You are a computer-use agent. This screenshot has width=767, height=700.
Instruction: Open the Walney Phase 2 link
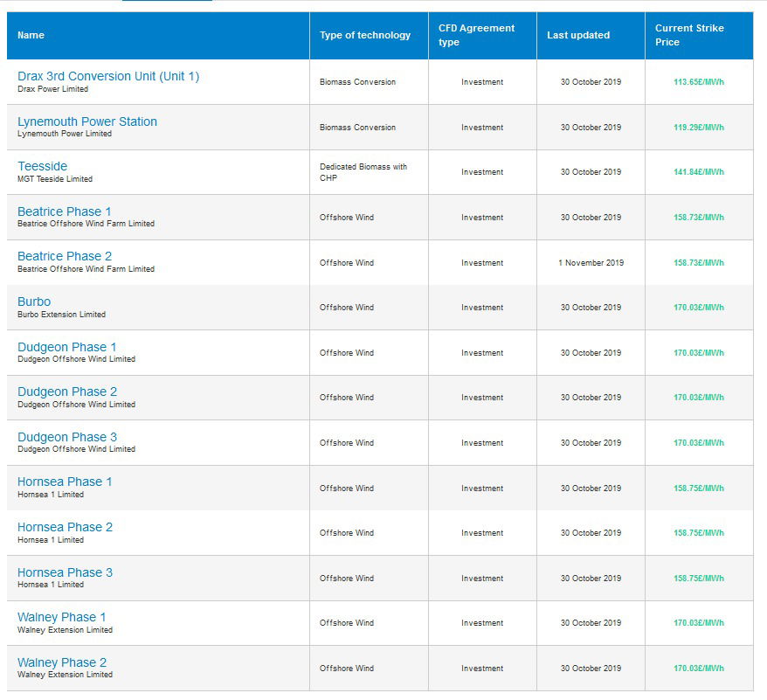[x=62, y=662]
